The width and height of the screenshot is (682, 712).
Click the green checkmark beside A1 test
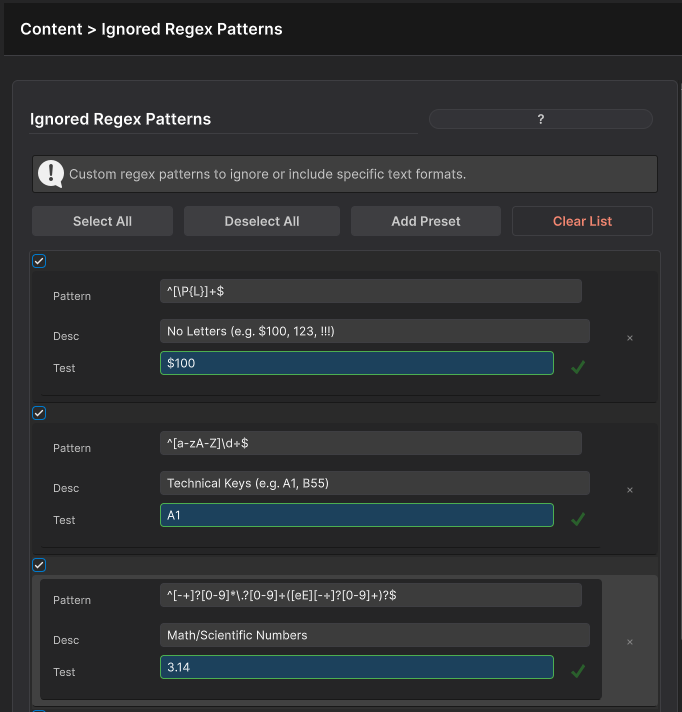[577, 519]
